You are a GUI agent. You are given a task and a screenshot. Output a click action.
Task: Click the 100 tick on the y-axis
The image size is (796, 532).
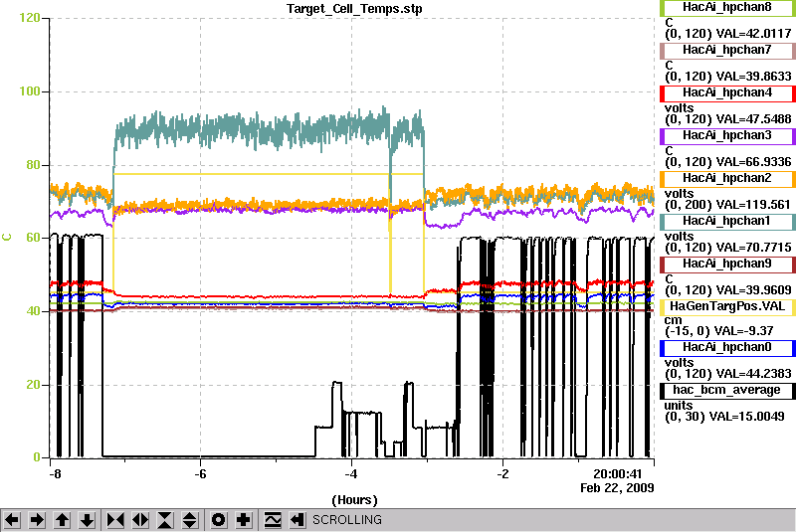pyautogui.click(x=30, y=91)
